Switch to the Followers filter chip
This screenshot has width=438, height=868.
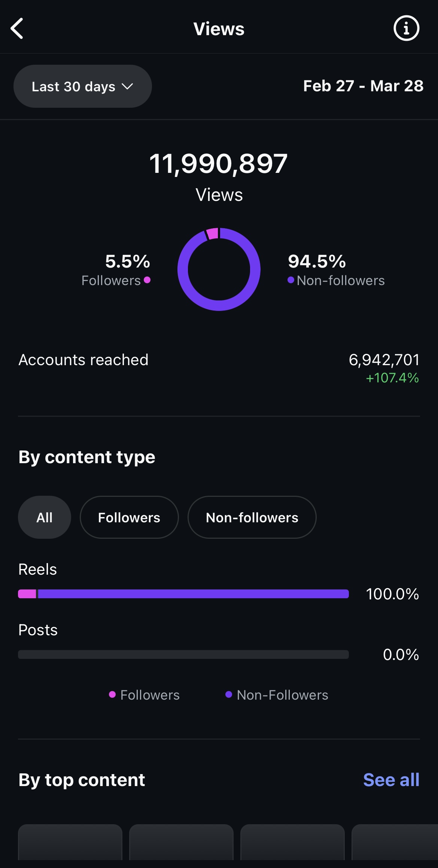coord(129,517)
